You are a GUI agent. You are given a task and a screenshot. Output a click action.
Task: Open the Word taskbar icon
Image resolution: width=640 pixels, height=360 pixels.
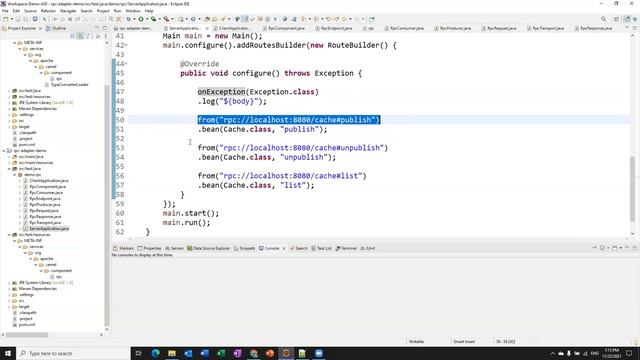pos(204,353)
